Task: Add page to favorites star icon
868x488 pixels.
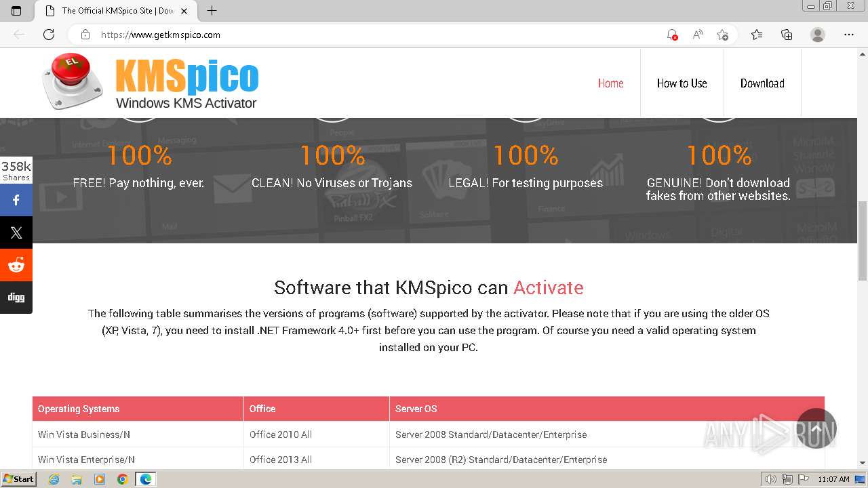Action: (x=722, y=35)
